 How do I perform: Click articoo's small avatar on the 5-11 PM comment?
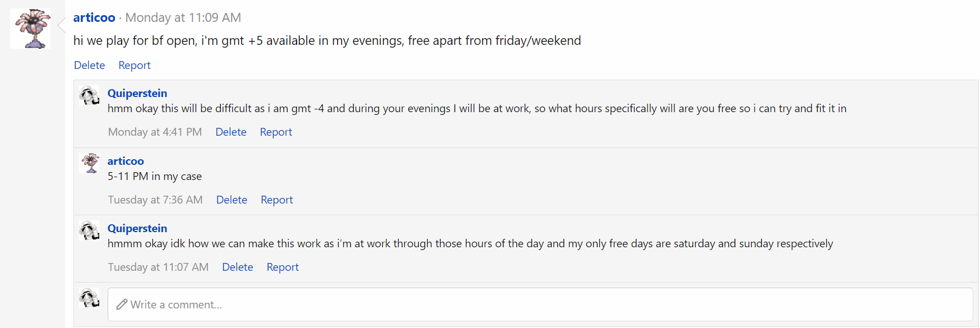90,163
